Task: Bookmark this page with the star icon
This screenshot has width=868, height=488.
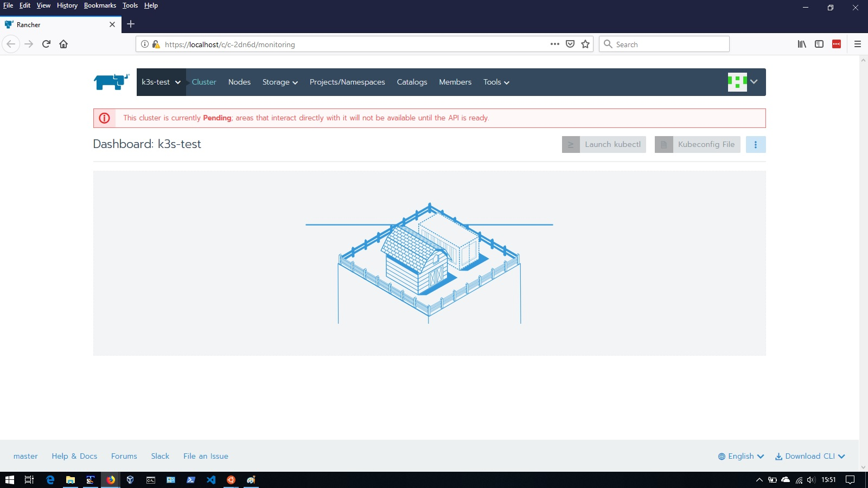Action: 585,44
